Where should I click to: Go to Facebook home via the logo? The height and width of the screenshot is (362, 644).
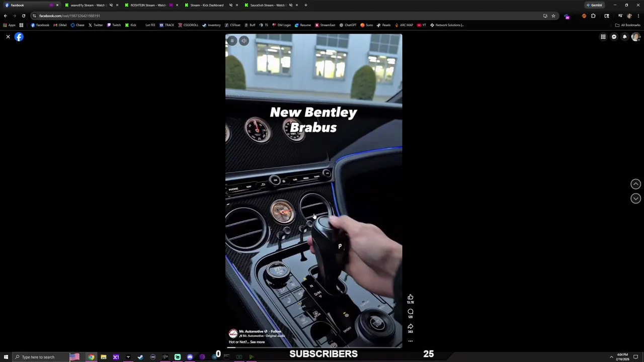[x=19, y=37]
